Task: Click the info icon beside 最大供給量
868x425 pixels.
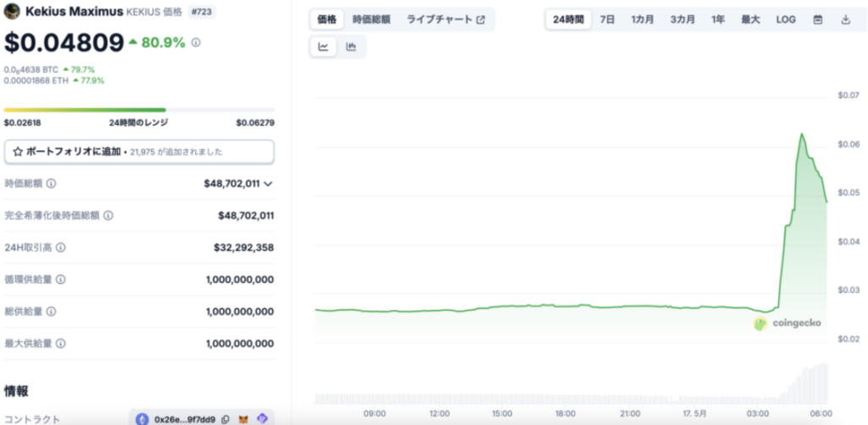Action: 60,344
